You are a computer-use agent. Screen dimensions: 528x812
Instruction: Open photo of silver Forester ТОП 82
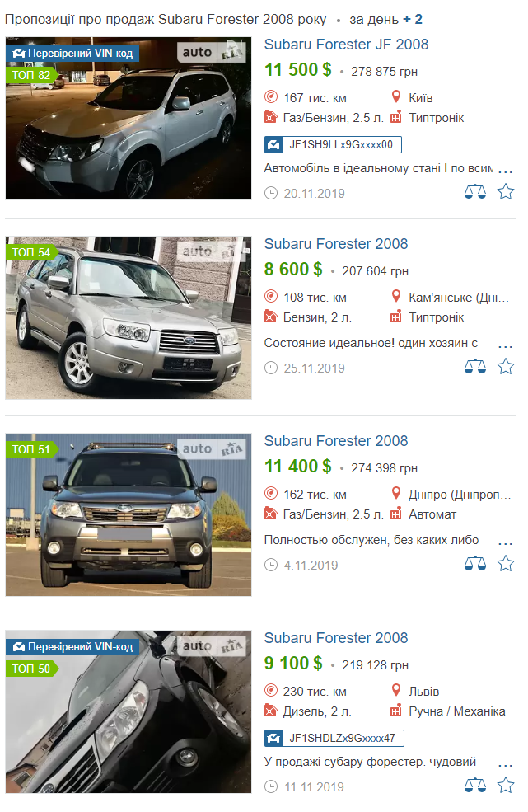point(128,118)
